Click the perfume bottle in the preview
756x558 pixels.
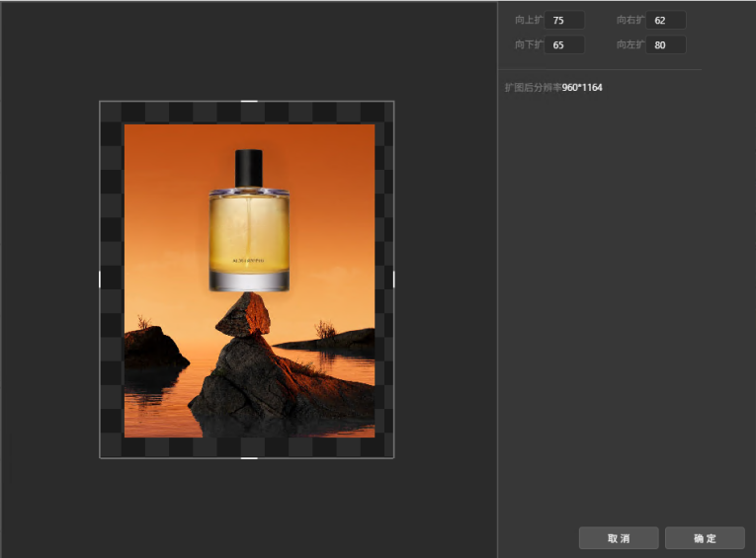point(249,237)
